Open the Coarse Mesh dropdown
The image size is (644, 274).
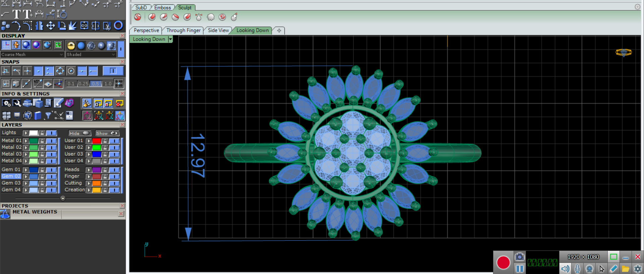click(32, 54)
